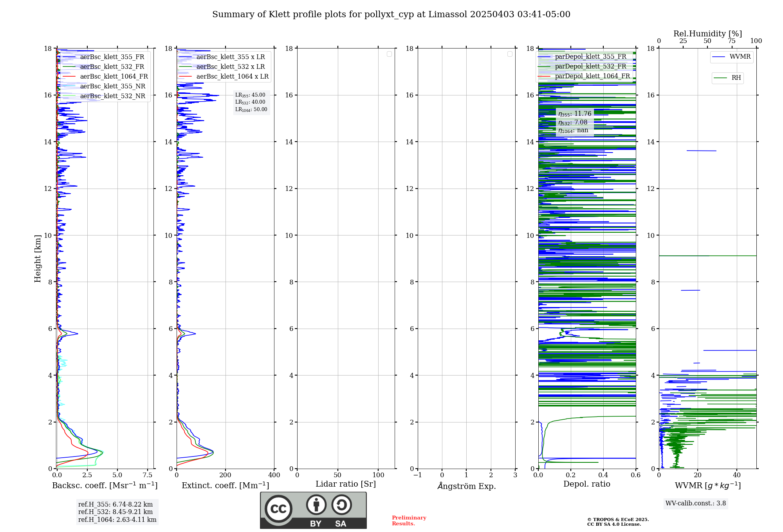
Task: Click the aerBsc_klett_355_FR legend entry
Action: click(112, 57)
